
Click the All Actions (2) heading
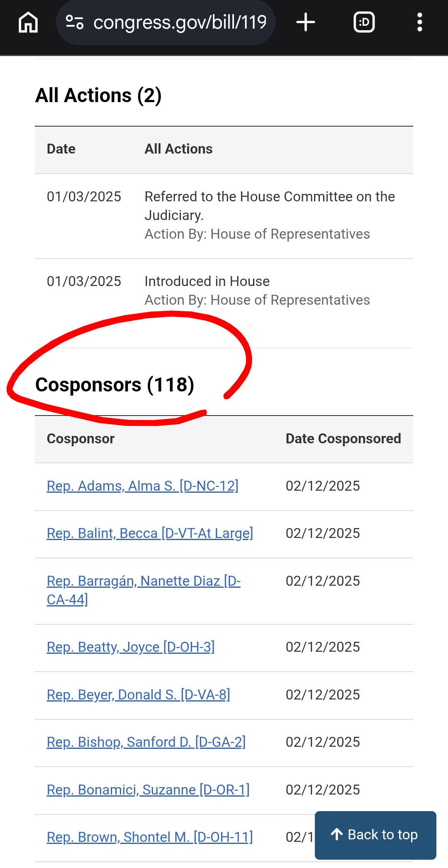tap(98, 95)
